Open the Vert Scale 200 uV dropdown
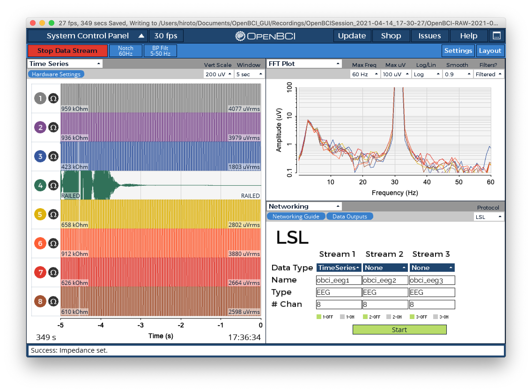Screen dimensions: 532x392 218,74
